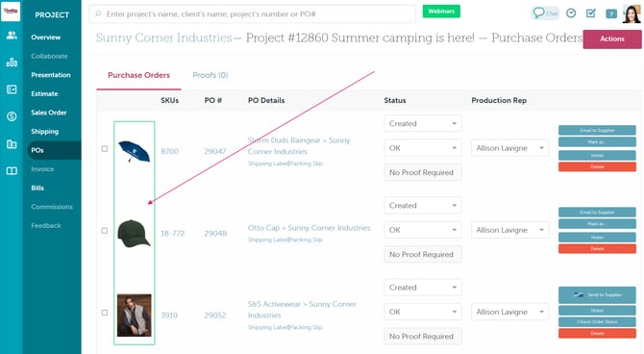Open the checkbox tasks icon in header
644x354 pixels.
pyautogui.click(x=590, y=13)
